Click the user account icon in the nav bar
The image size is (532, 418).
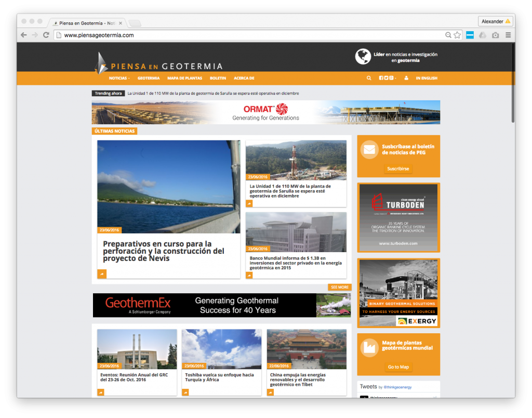[406, 78]
